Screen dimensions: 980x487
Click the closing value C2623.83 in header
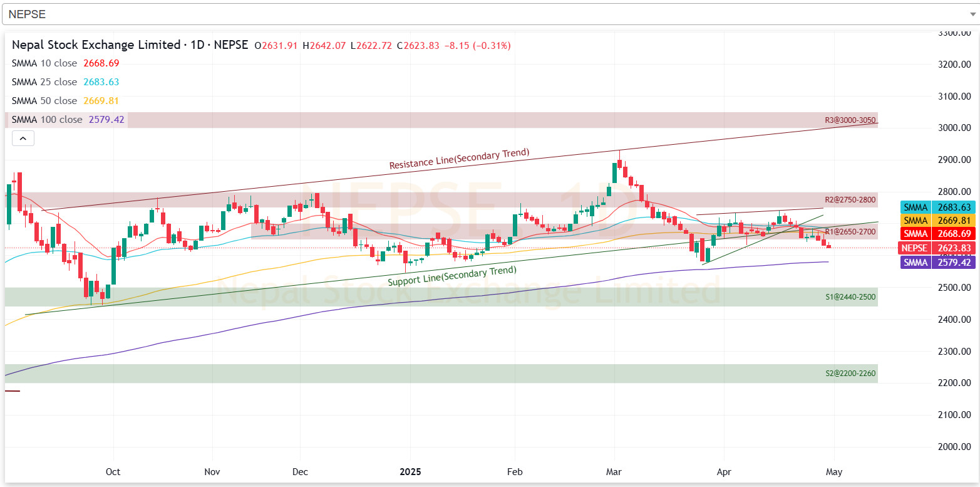tap(418, 45)
